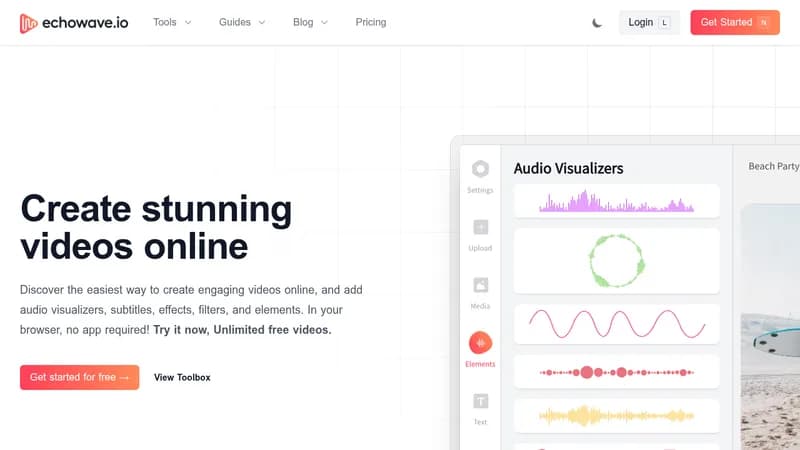Open the Media sidebar icon
This screenshot has height=450, width=800.
(480, 293)
